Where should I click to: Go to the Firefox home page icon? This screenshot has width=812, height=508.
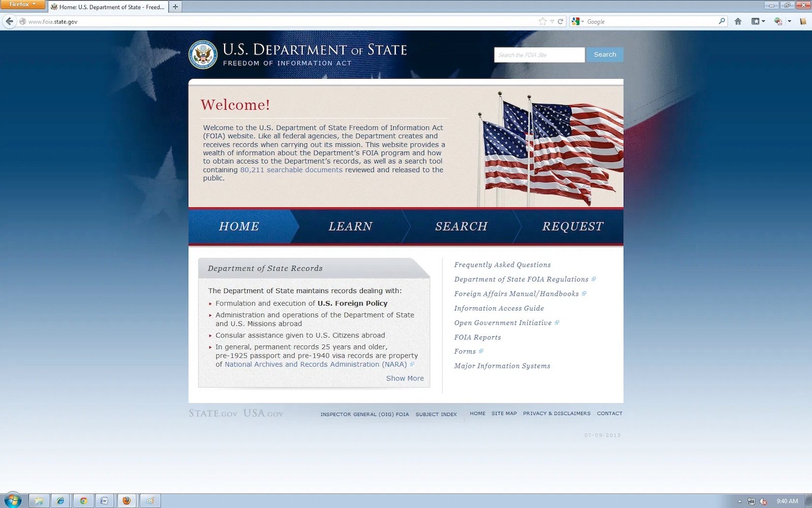point(738,21)
